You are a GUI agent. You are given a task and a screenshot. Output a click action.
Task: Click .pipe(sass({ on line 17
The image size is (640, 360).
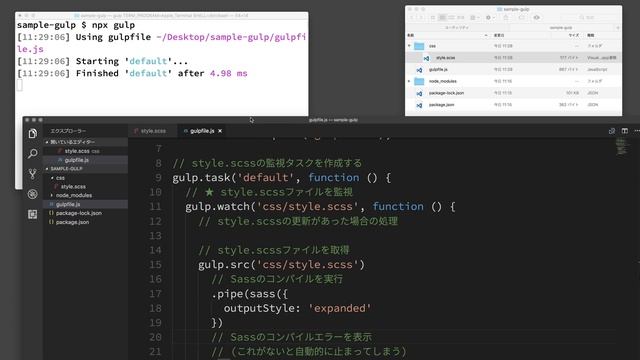pos(249,293)
